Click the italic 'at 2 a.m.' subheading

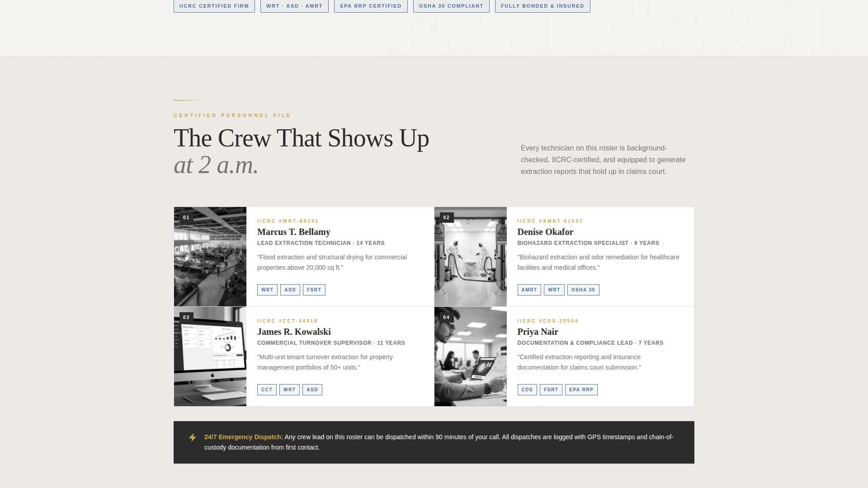216,165
